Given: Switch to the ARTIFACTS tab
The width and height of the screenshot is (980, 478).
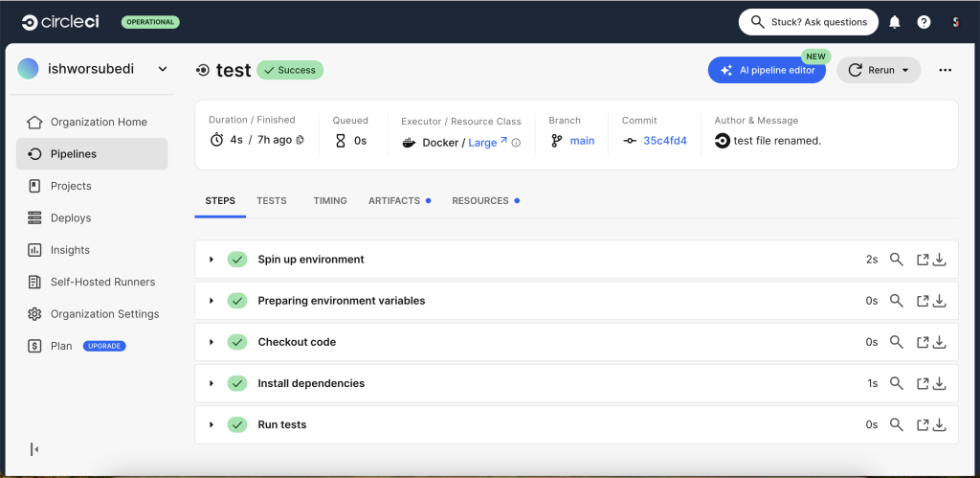Looking at the screenshot, I should 394,201.
